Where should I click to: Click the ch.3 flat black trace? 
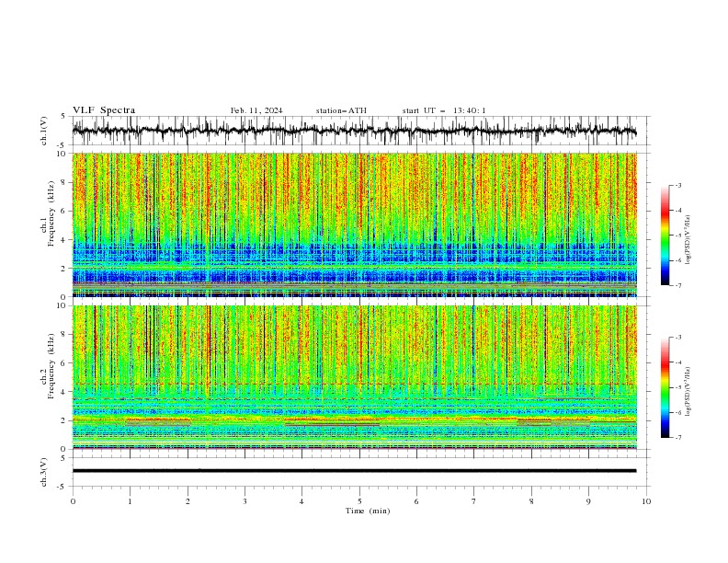[355, 471]
